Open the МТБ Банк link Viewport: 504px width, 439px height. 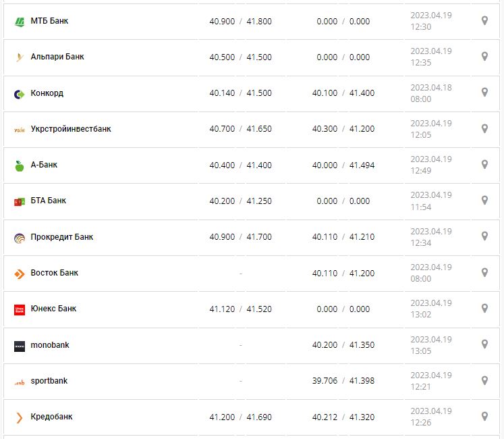tap(49, 21)
